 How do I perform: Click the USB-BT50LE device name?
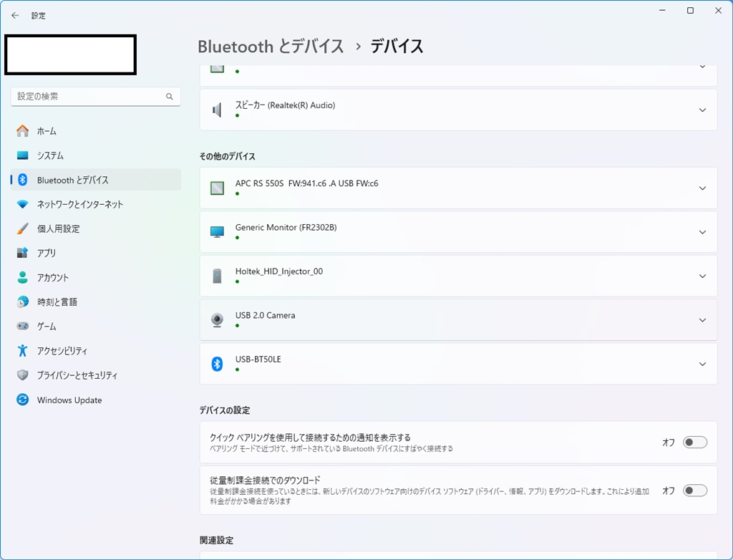[x=258, y=359]
